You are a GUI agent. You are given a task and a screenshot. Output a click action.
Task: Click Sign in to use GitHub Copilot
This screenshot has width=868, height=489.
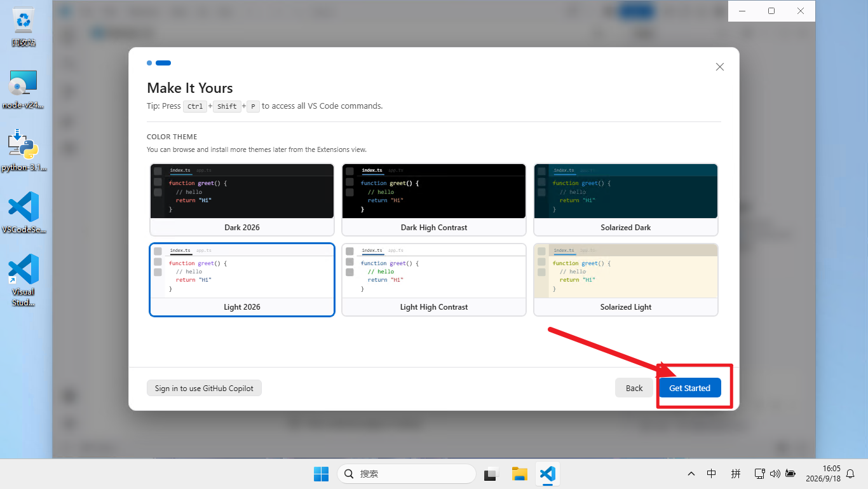204,388
